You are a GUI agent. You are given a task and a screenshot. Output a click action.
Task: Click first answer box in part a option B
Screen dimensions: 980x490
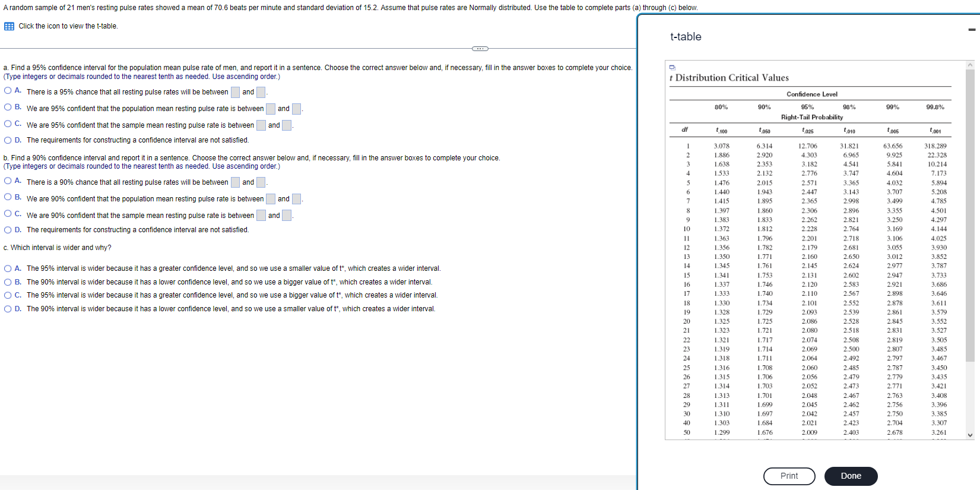[271, 109]
